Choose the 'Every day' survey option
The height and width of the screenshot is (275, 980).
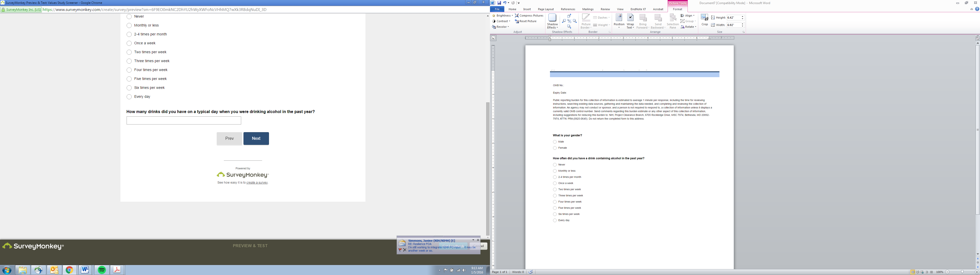point(129,97)
